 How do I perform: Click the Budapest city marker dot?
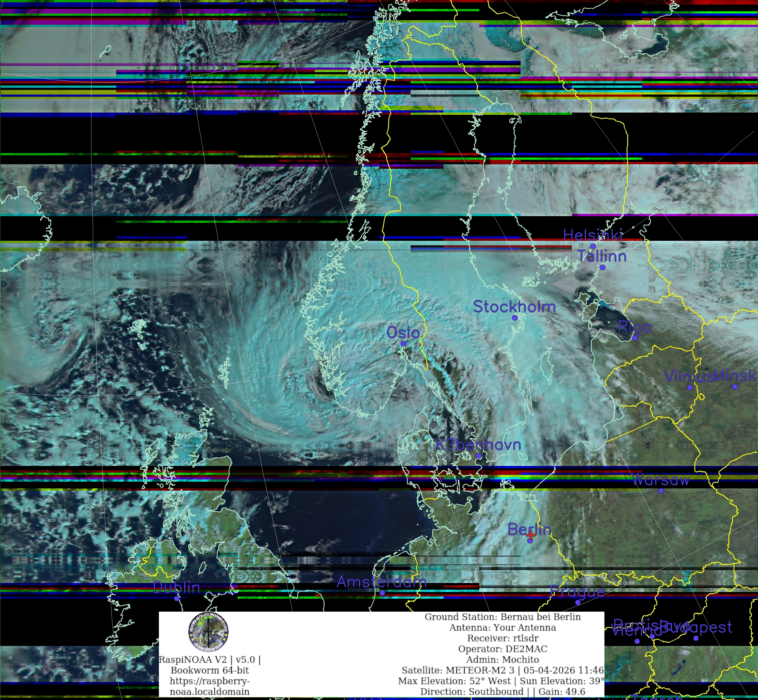click(696, 638)
